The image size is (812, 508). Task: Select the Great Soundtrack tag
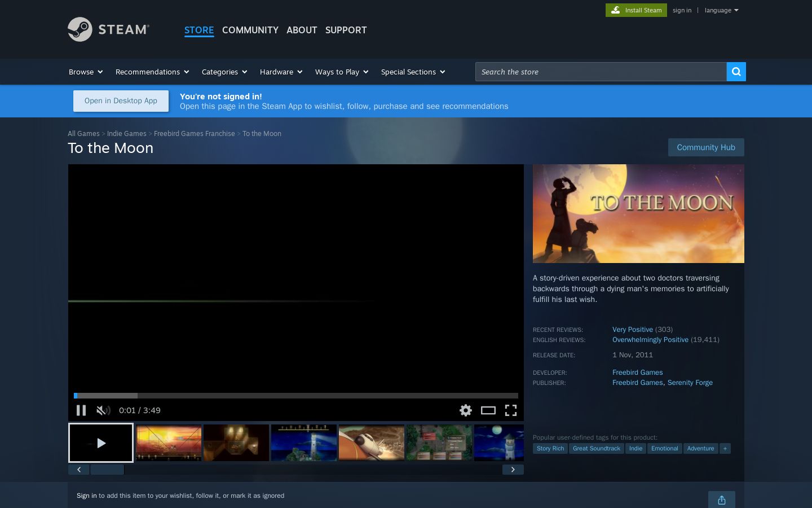click(597, 448)
